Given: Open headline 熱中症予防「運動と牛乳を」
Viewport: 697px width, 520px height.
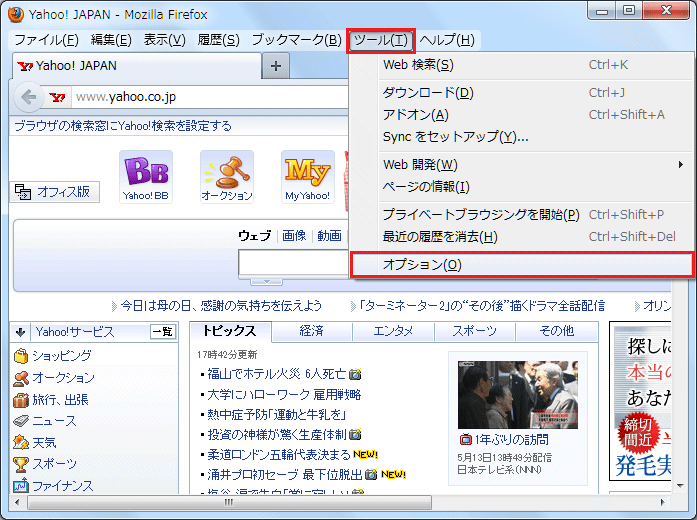Looking at the screenshot, I should coord(277,415).
